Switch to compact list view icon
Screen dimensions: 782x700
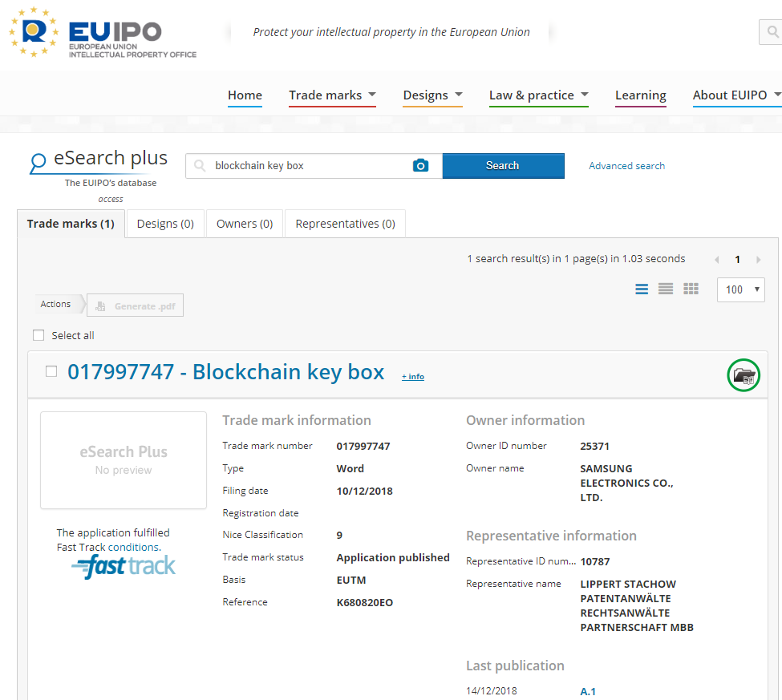point(665,289)
